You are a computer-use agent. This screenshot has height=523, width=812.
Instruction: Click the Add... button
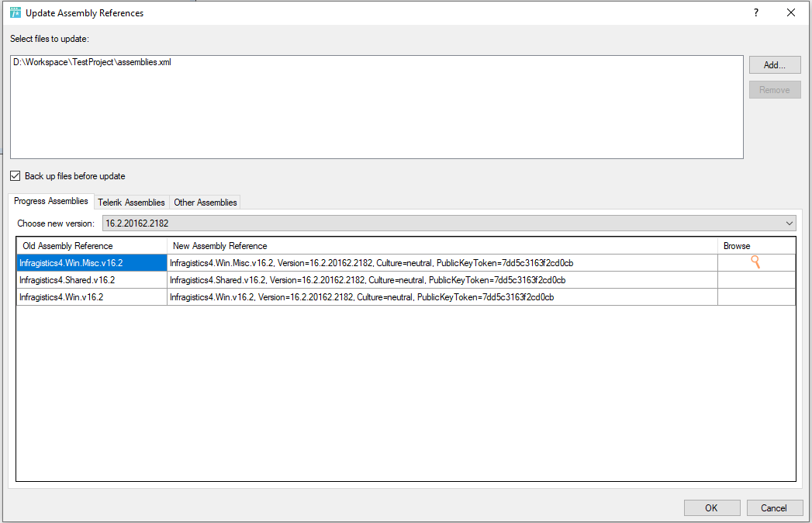pyautogui.click(x=775, y=64)
